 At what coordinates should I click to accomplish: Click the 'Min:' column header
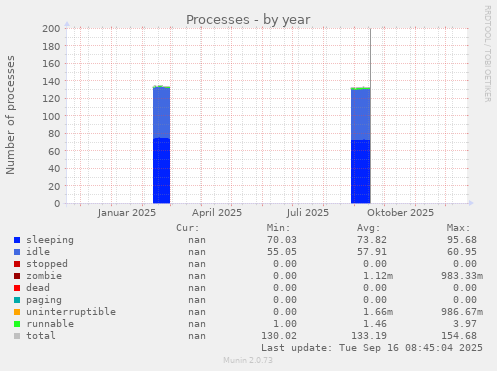[278, 228]
